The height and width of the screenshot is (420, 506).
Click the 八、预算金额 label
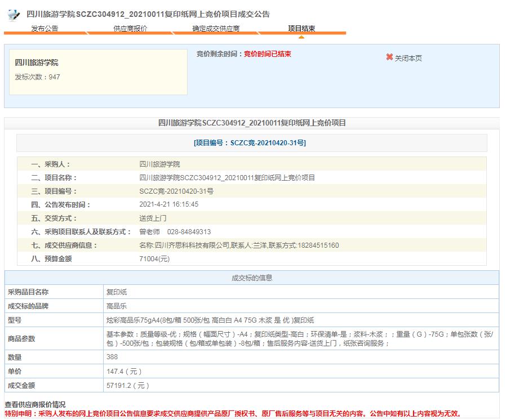point(51,259)
